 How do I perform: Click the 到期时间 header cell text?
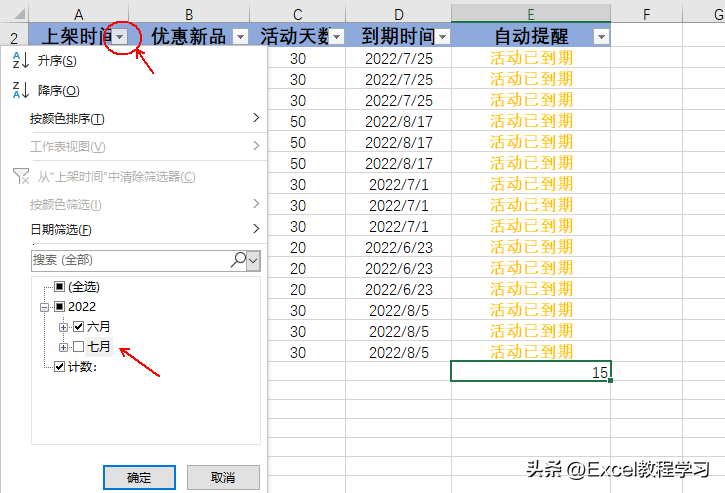click(x=398, y=36)
